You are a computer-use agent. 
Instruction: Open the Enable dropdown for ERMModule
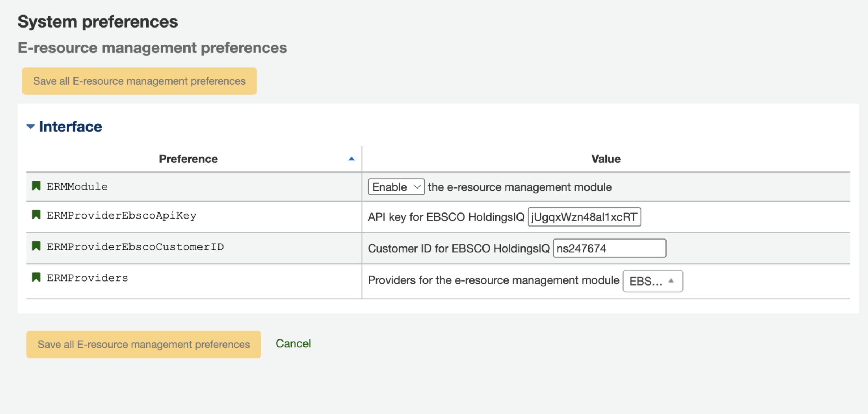396,187
